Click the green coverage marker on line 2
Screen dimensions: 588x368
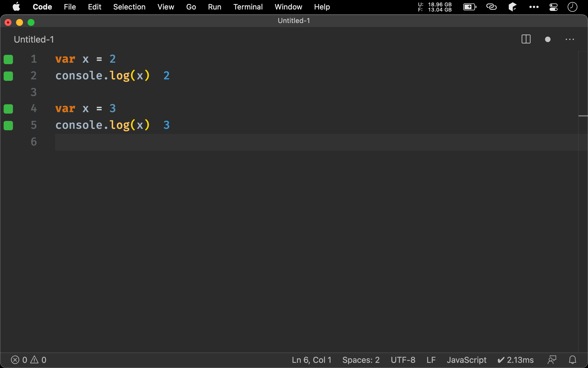[8, 76]
